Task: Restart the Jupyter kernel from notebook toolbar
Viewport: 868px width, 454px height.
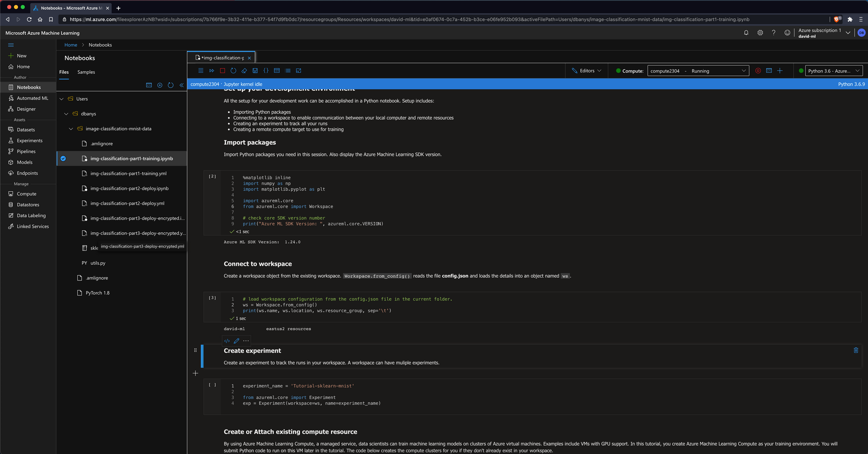Action: [233, 71]
